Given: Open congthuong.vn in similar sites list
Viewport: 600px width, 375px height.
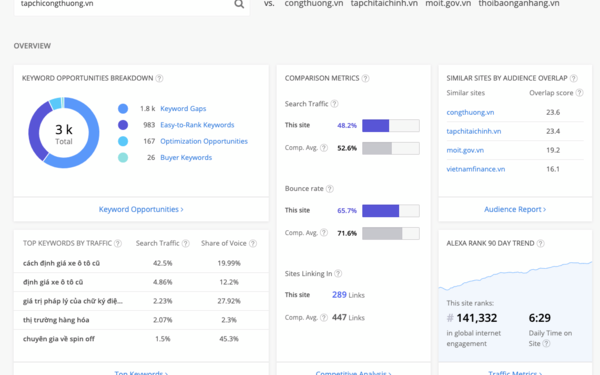Looking at the screenshot, I should pos(470,112).
